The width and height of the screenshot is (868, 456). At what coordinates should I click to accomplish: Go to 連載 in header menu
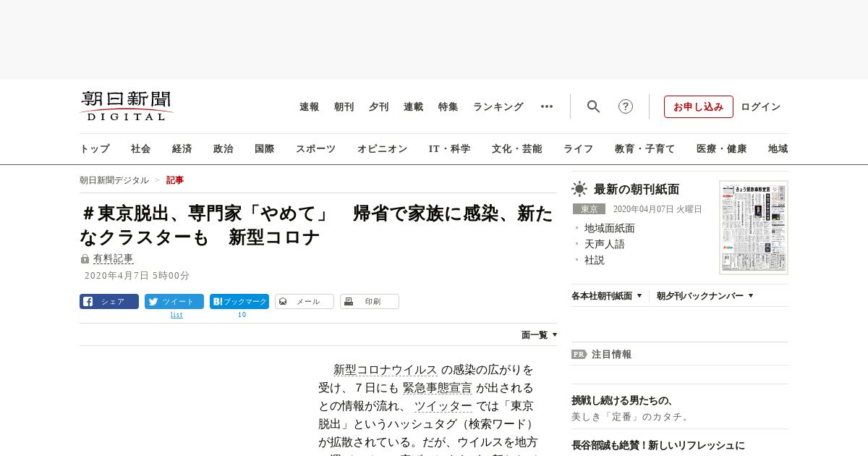pyautogui.click(x=414, y=106)
